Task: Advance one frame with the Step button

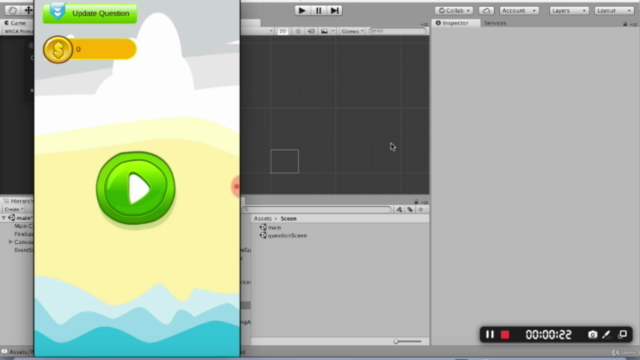Action: coord(335,11)
